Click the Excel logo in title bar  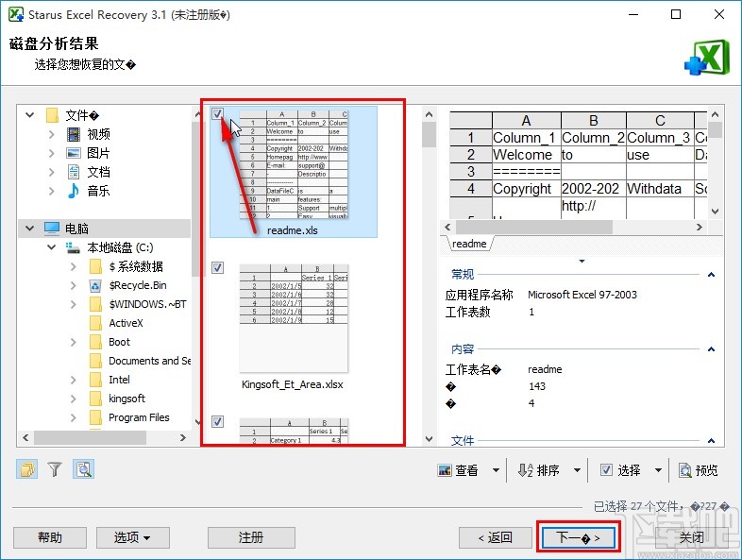[16, 15]
